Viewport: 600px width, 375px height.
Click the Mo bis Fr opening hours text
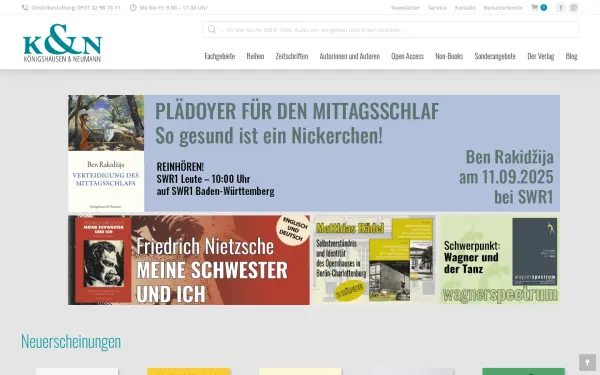pyautogui.click(x=173, y=8)
